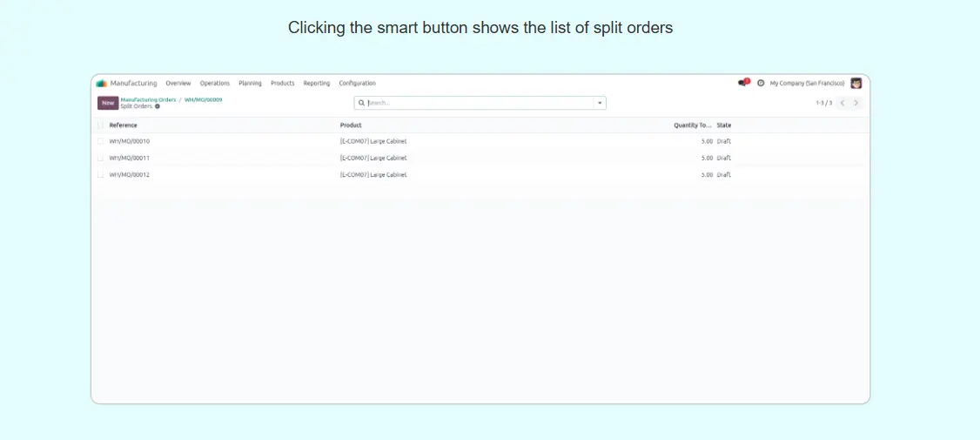Click the search magnifier icon
The height and width of the screenshot is (440, 980).
[362, 103]
